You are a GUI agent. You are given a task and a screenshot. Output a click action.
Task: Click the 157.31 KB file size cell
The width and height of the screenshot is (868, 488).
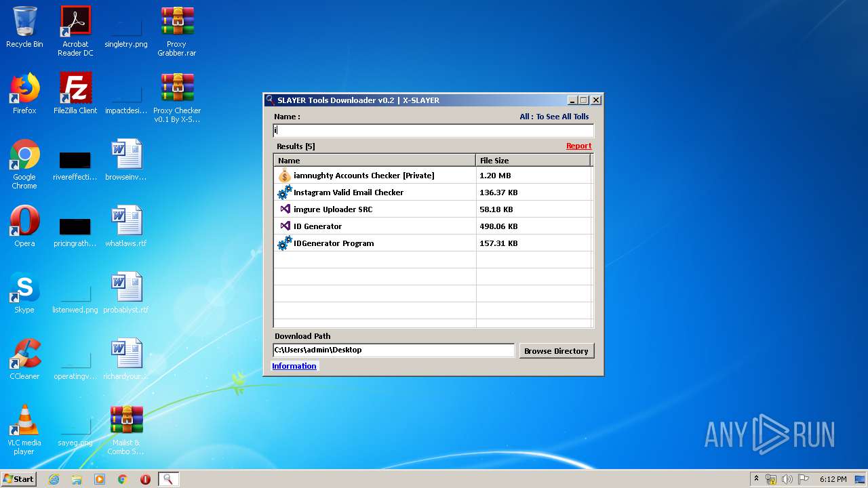[498, 243]
